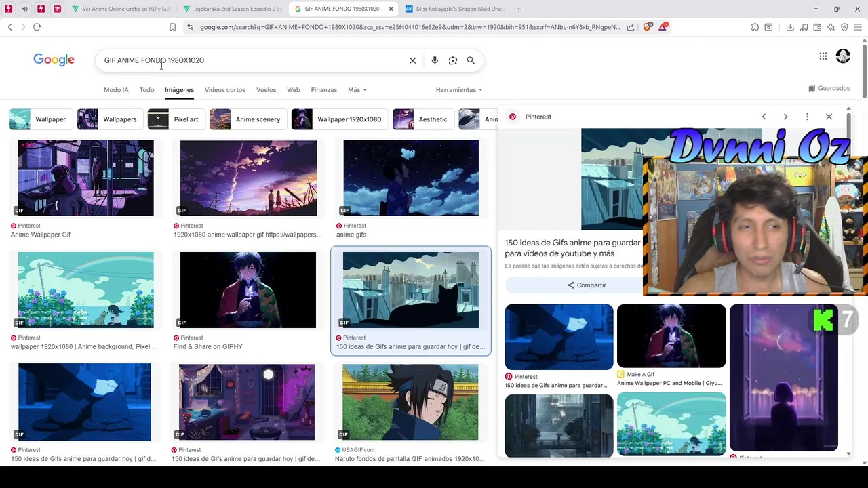The height and width of the screenshot is (488, 868).
Task: Switch to Ver Anime Online browser tab
Action: (x=122, y=9)
